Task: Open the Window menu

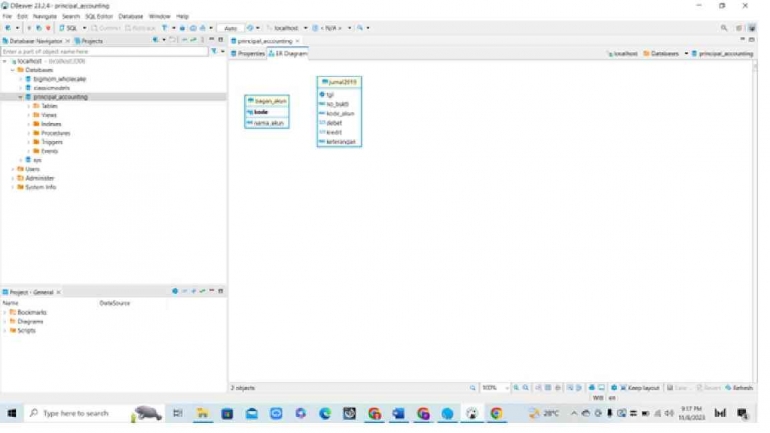Action: pos(159,16)
